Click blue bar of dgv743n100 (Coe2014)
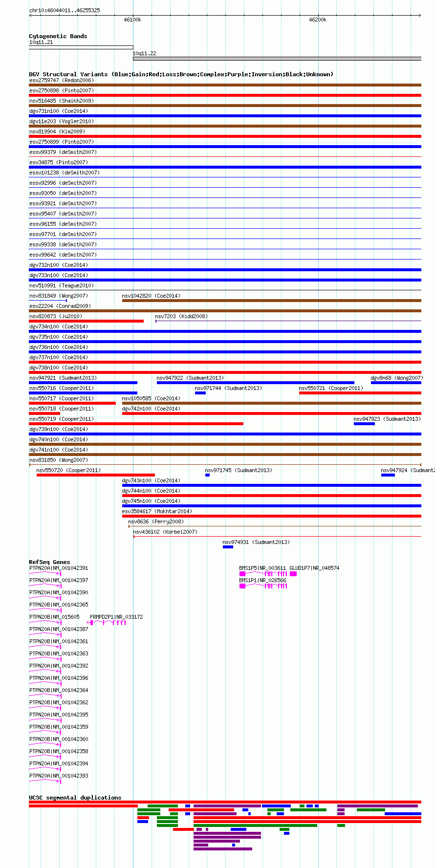 point(272,485)
